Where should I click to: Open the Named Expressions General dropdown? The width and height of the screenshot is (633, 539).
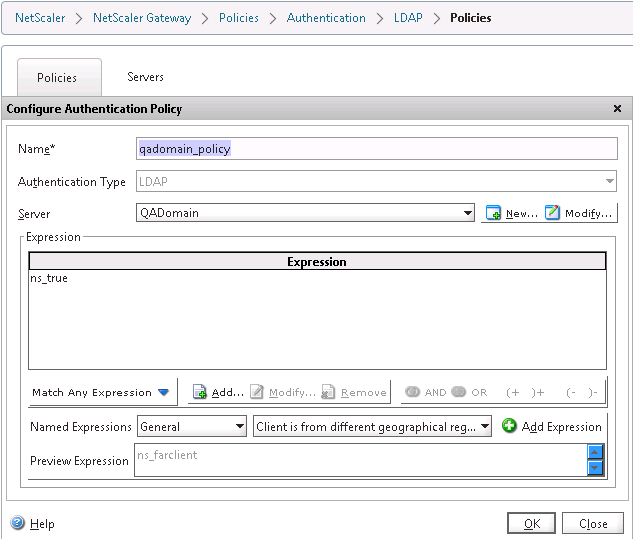click(239, 427)
